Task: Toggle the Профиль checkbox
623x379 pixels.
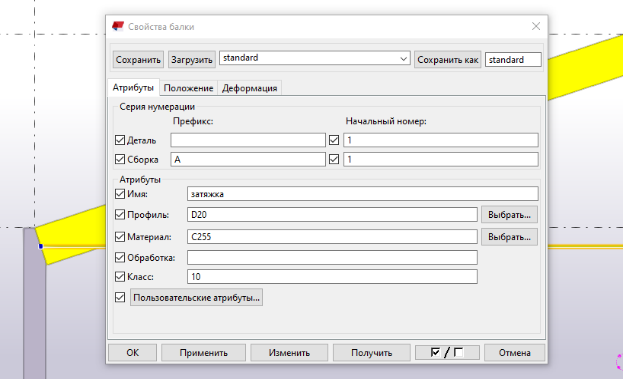Action: point(120,215)
